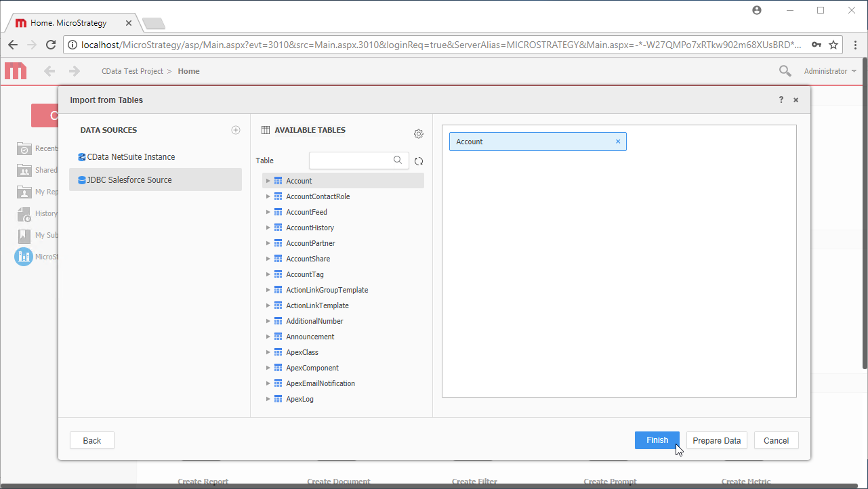Click the Account chip in selection pane

pos(538,142)
